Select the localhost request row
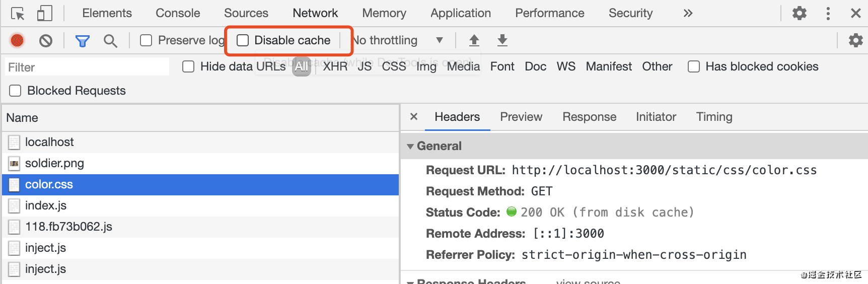Viewport: 868px width, 284px height. [200, 143]
